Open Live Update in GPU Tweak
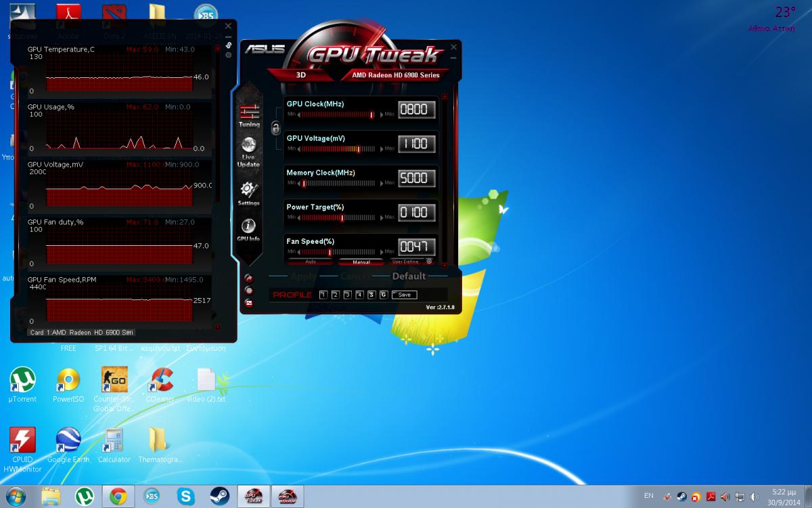The image size is (812, 508). click(x=248, y=152)
